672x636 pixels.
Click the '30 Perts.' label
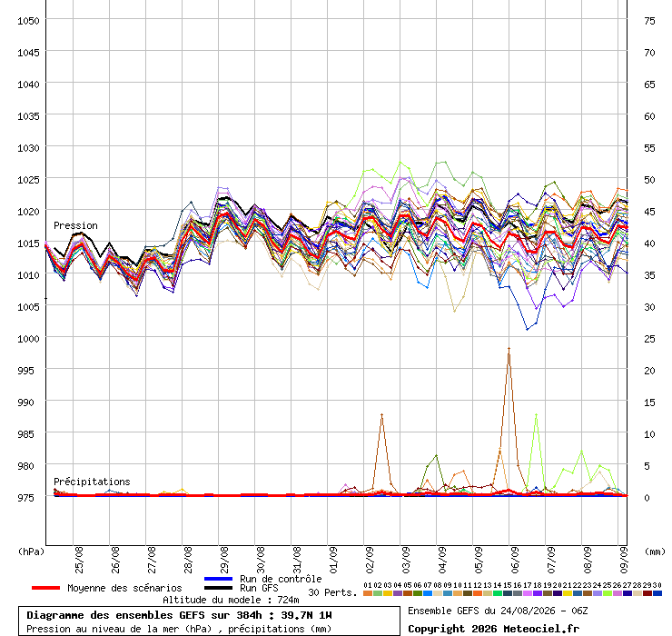pyautogui.click(x=332, y=592)
